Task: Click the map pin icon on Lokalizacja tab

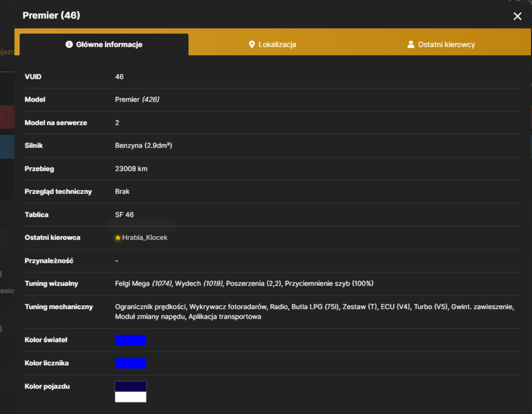Action: 252,45
